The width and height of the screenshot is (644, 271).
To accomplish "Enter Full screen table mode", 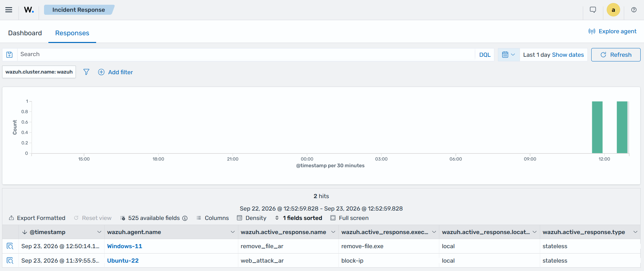I will (350, 218).
